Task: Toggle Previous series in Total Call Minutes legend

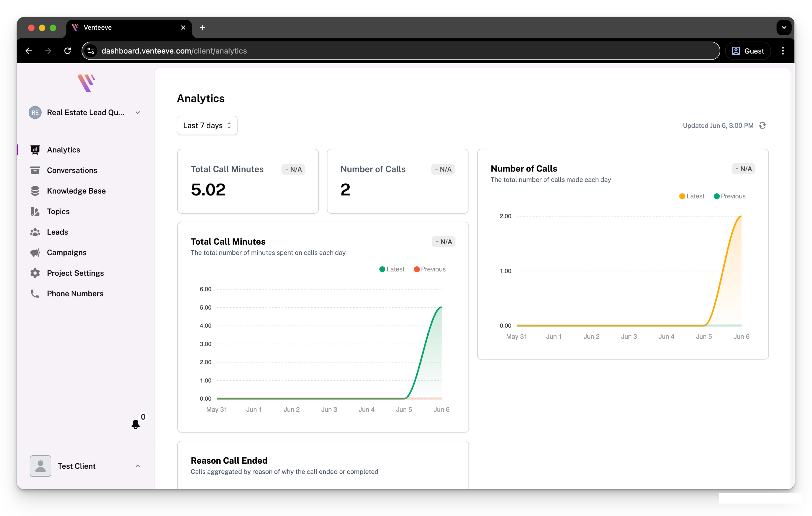Action: pyautogui.click(x=430, y=269)
